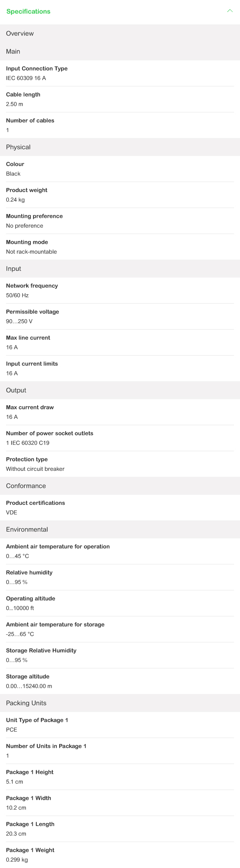The height and width of the screenshot is (868, 240).
Task: Click the Input Connection Type label
Action: pyautogui.click(x=37, y=68)
